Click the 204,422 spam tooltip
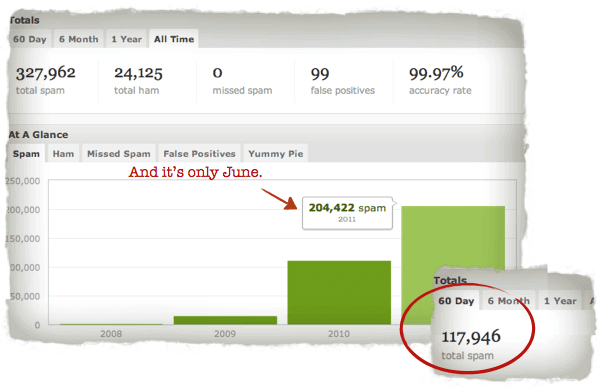The width and height of the screenshot is (600, 388). (347, 213)
